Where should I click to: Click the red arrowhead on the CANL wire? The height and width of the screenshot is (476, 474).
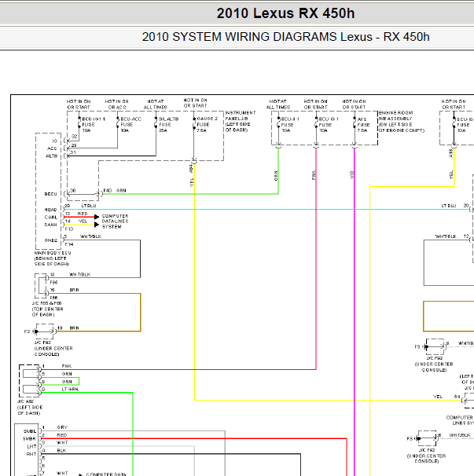pyautogui.click(x=97, y=217)
